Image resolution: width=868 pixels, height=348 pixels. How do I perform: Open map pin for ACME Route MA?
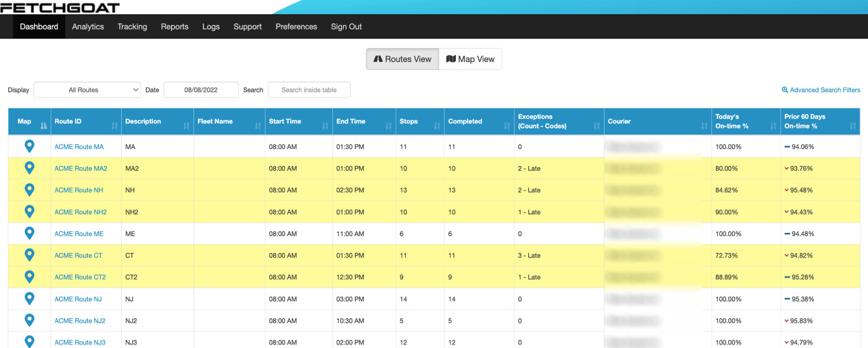[29, 146]
